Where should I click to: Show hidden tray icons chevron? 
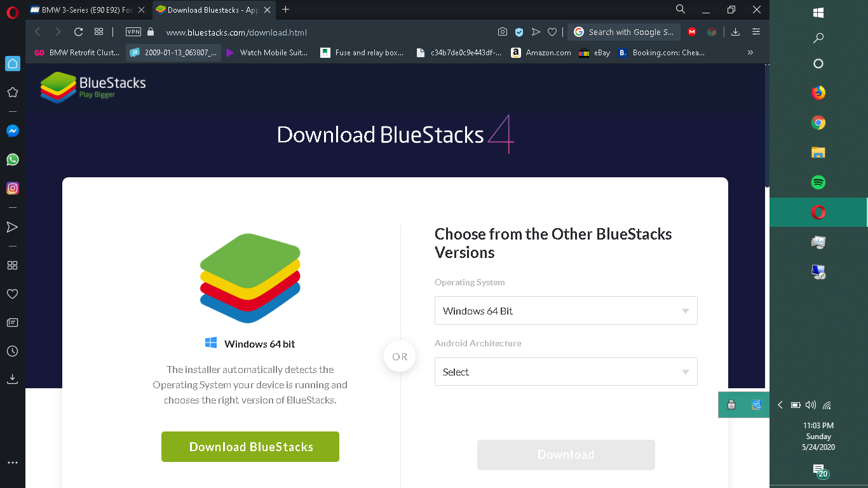[780, 405]
